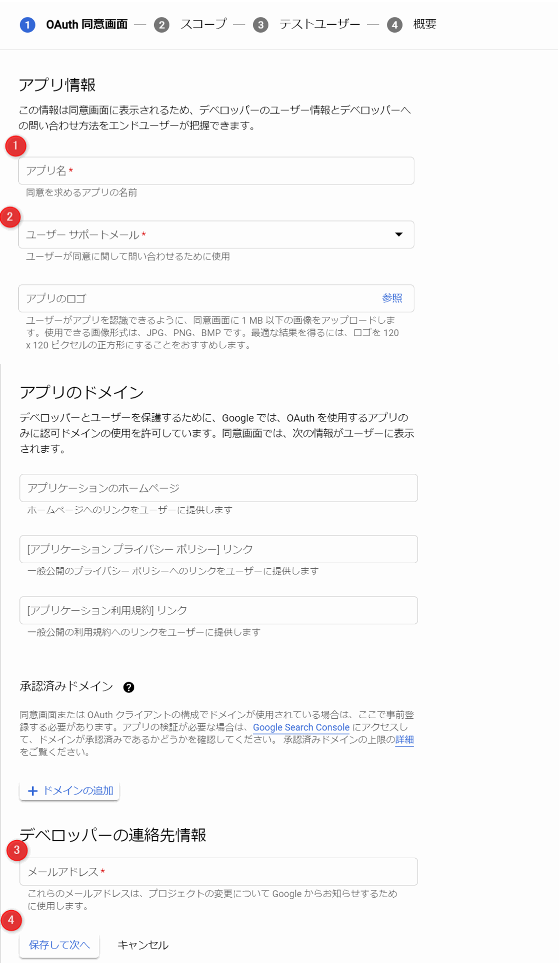Click the アプリ名 input field
Screen dimensions: 560x964
[216, 171]
